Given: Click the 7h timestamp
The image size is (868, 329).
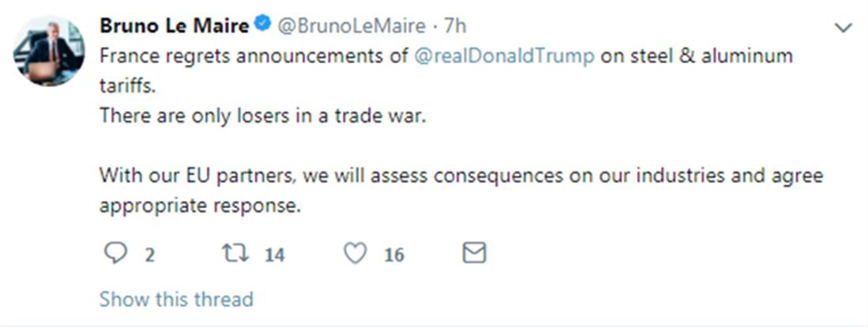Looking at the screenshot, I should (x=456, y=26).
